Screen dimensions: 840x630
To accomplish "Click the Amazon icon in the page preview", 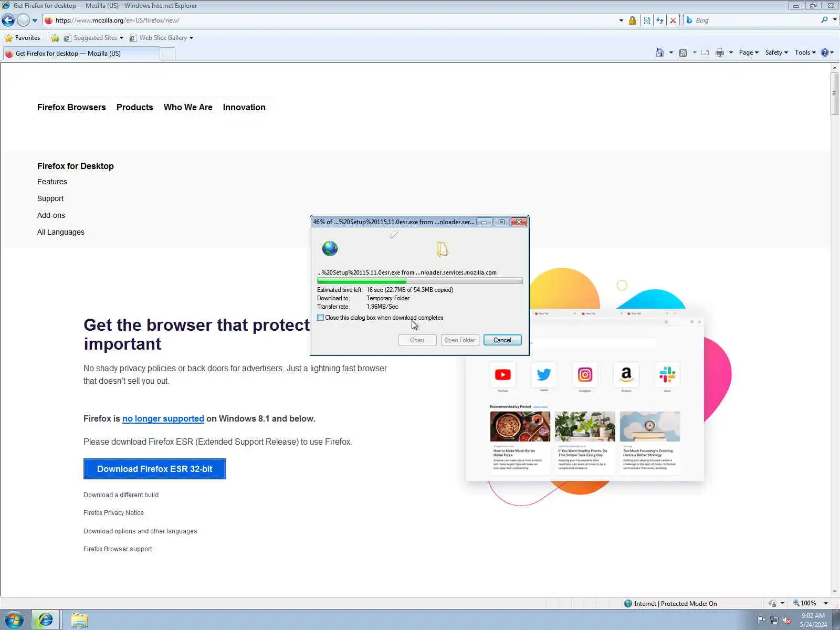I will tap(626, 374).
